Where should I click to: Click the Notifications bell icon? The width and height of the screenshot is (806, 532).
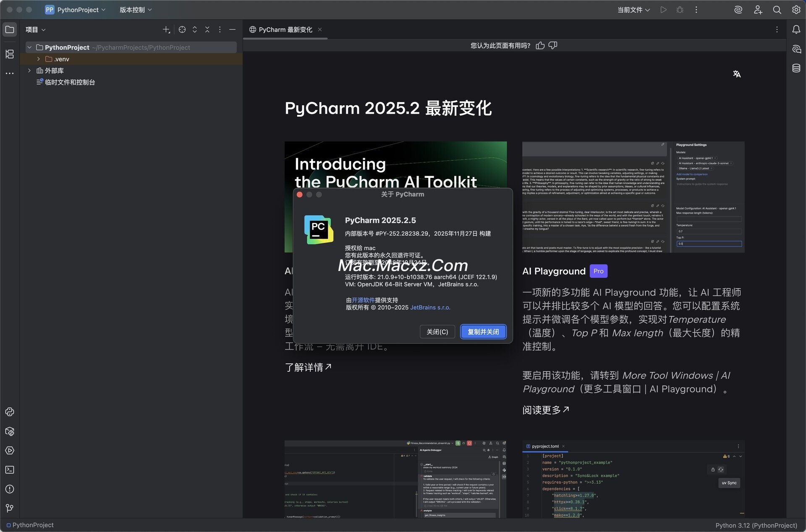click(x=796, y=29)
